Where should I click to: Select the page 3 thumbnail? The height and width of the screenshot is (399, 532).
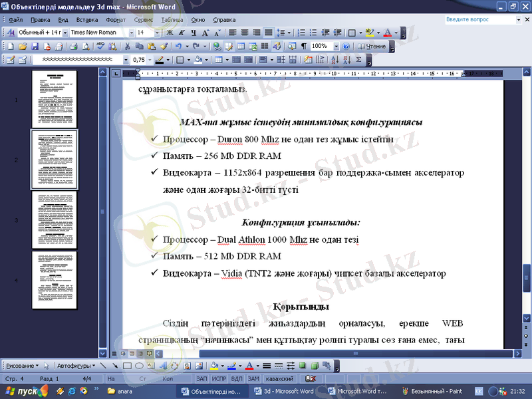(x=55, y=219)
